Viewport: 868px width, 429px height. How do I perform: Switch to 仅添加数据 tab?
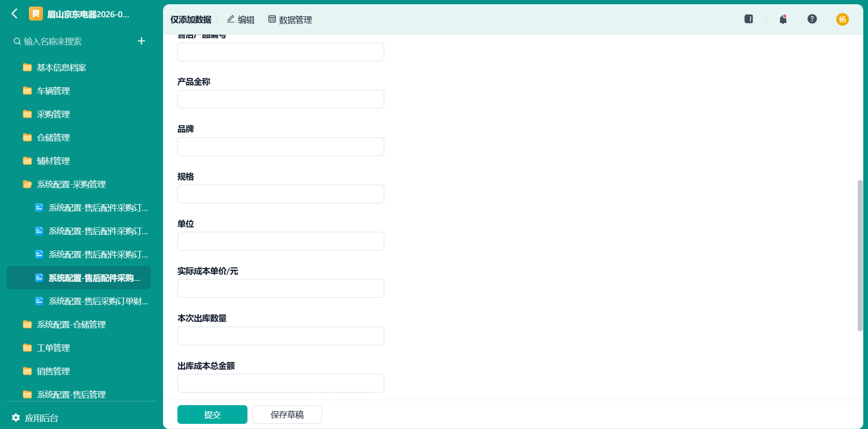[191, 19]
